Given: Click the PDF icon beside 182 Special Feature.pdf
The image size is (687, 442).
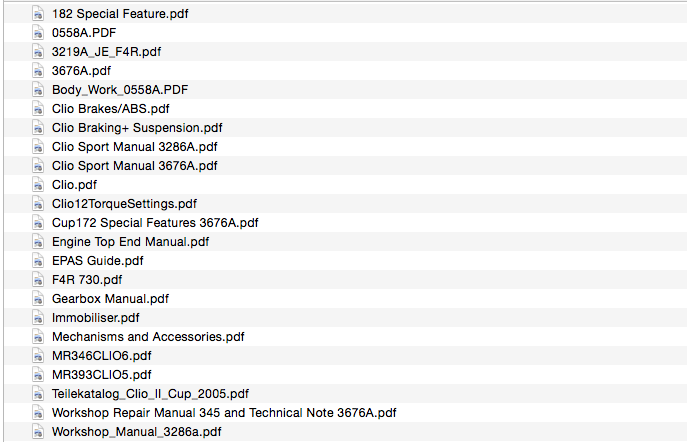Looking at the screenshot, I should (x=38, y=14).
